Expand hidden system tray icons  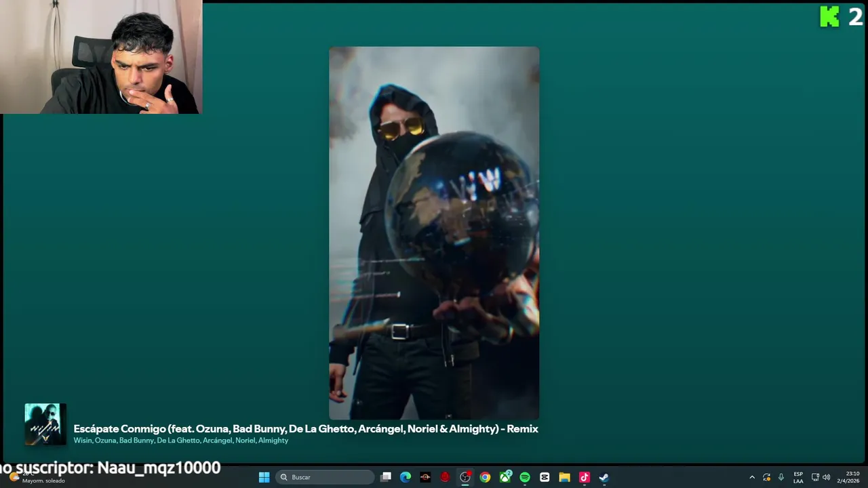click(x=751, y=477)
